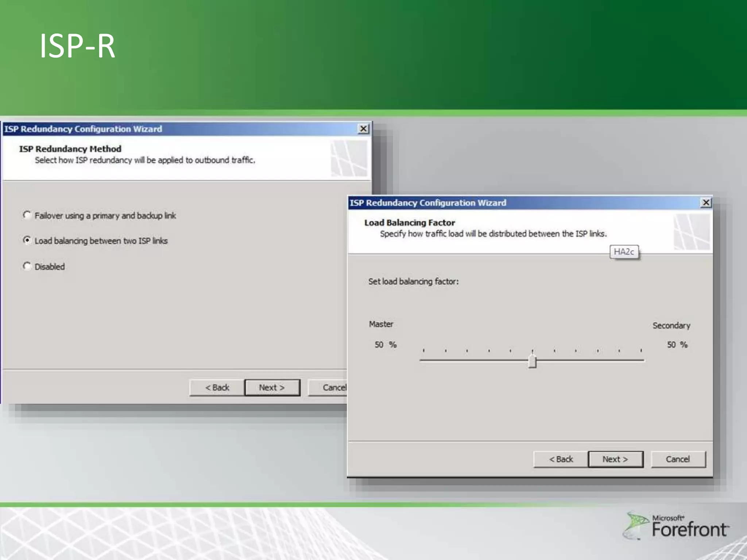The image size is (747, 560).
Task: Click the HA2c tooltip label
Action: (x=624, y=252)
